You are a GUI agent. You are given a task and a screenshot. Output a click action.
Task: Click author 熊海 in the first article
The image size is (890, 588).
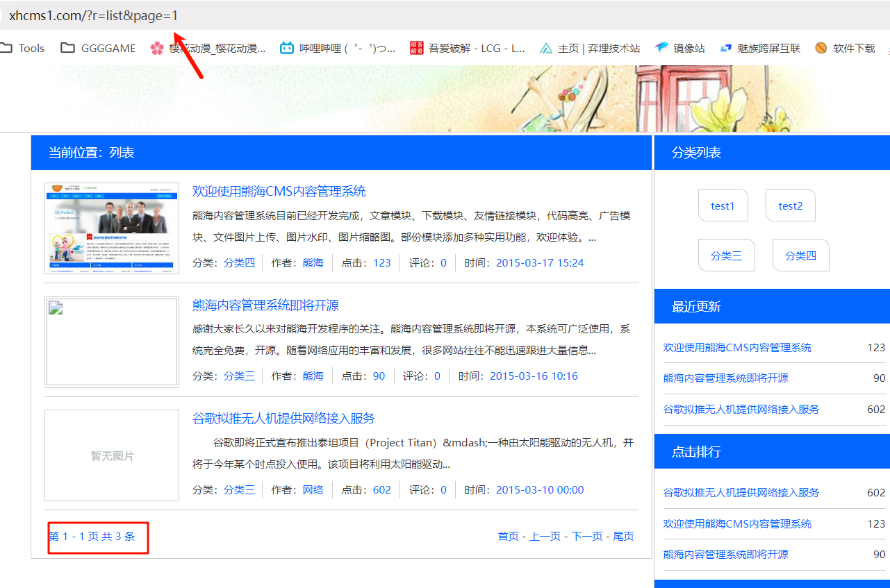tap(313, 262)
